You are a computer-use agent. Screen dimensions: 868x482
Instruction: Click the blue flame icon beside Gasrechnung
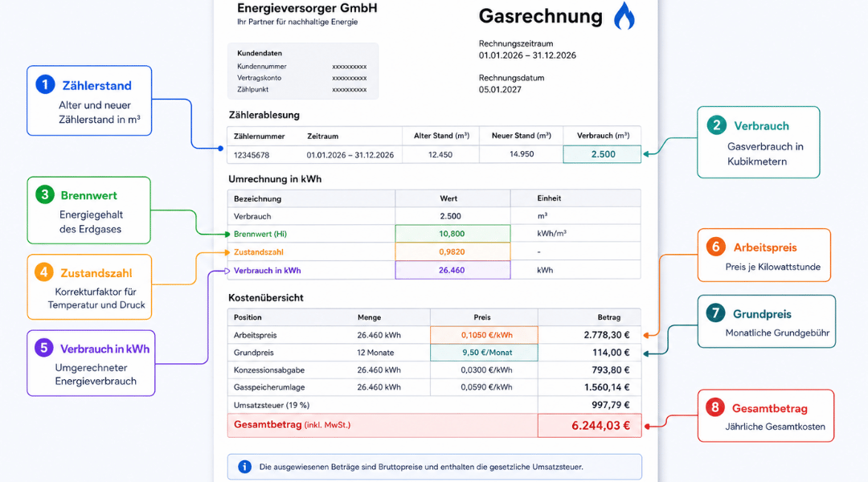[624, 15]
